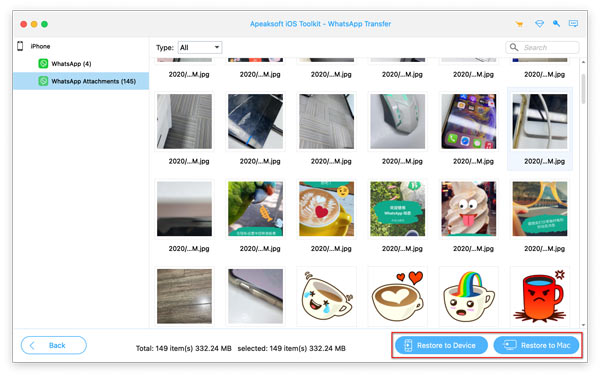
Task: Click the Restore to Mac button
Action: [x=536, y=345]
